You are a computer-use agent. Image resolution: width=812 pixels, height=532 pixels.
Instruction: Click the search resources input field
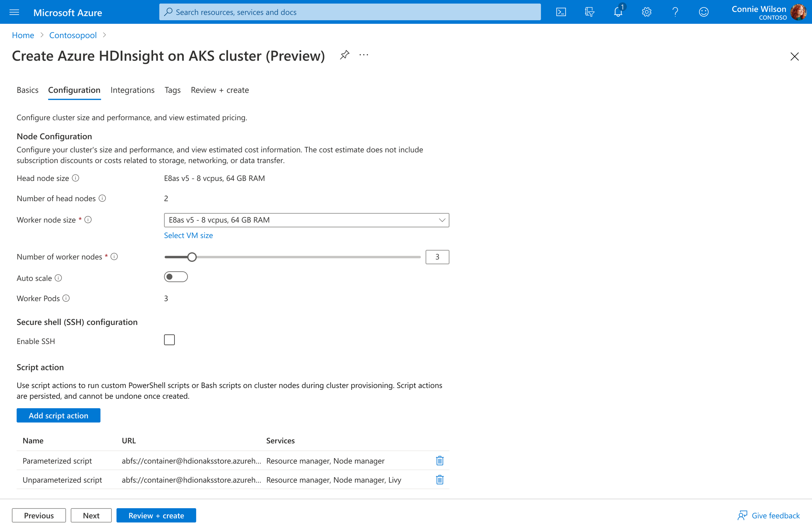(x=350, y=12)
